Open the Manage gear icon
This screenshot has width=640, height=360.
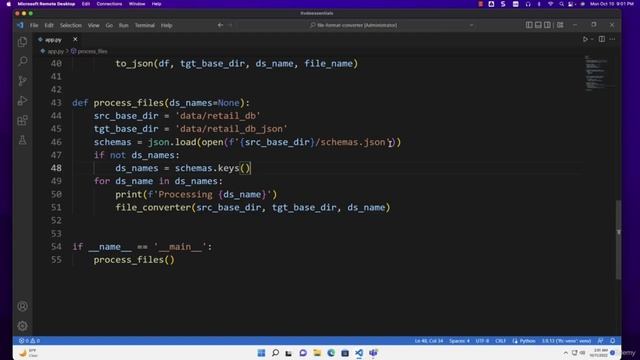(22, 326)
